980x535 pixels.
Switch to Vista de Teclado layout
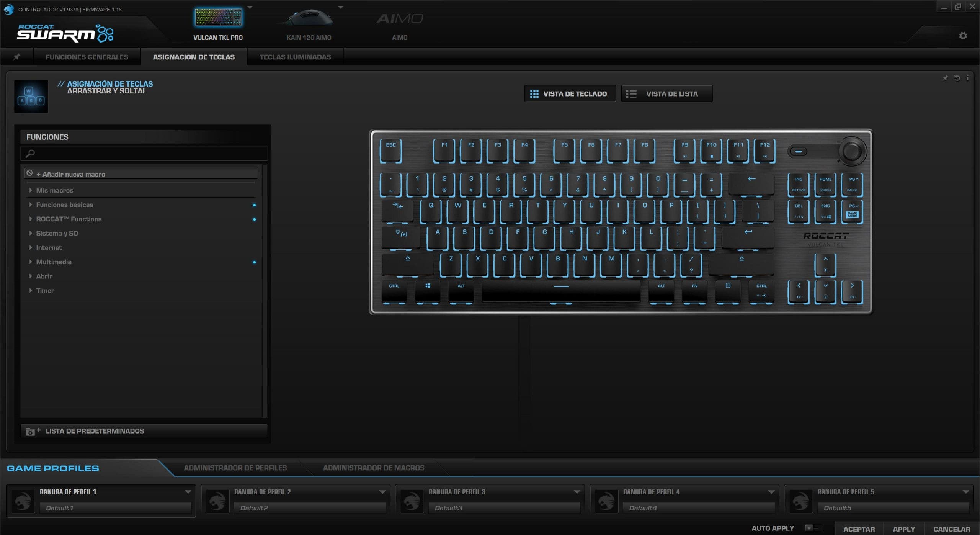569,93
